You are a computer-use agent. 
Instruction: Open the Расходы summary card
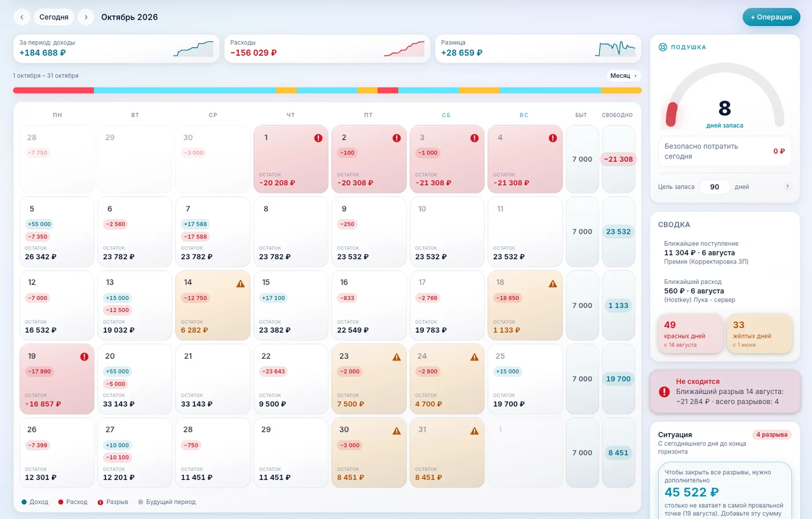pyautogui.click(x=327, y=48)
